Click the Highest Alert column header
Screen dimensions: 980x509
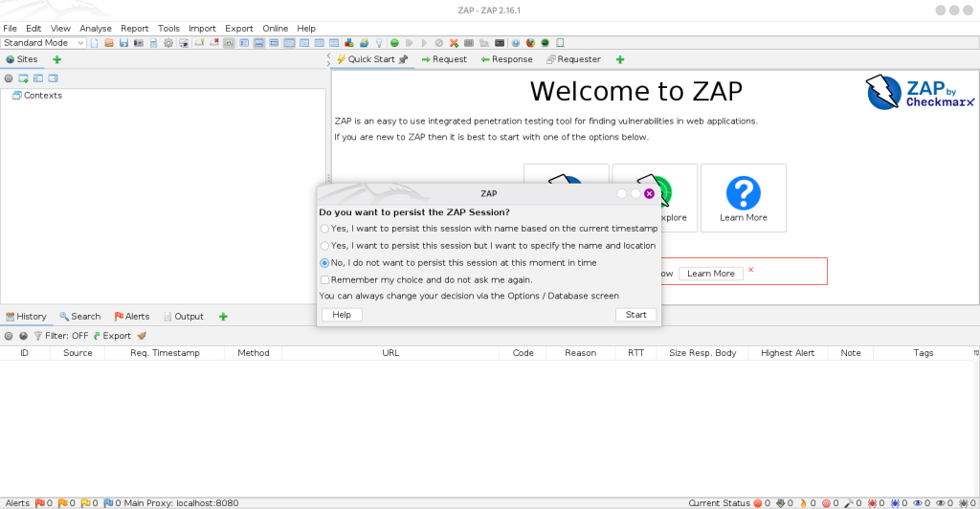tap(788, 353)
